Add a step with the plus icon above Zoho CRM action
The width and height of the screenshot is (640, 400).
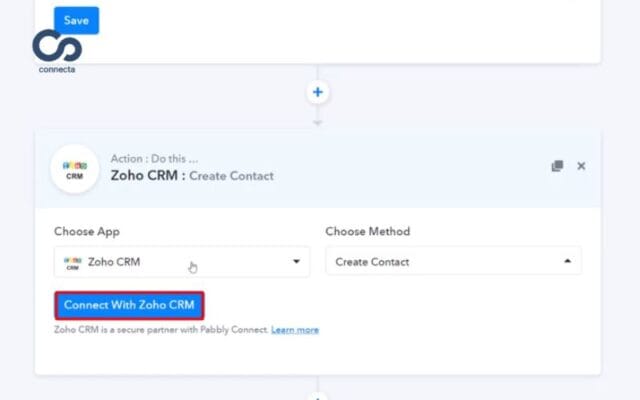(318, 92)
